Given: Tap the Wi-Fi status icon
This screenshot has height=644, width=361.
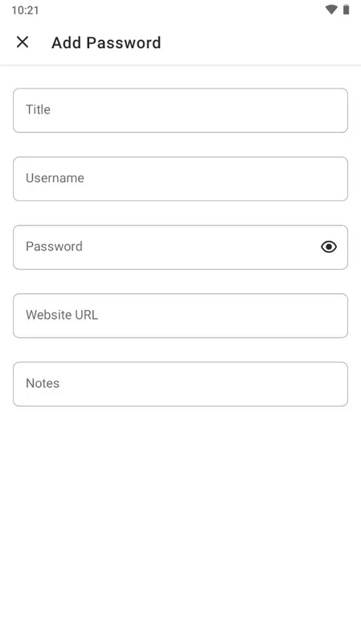Looking at the screenshot, I should click(331, 10).
